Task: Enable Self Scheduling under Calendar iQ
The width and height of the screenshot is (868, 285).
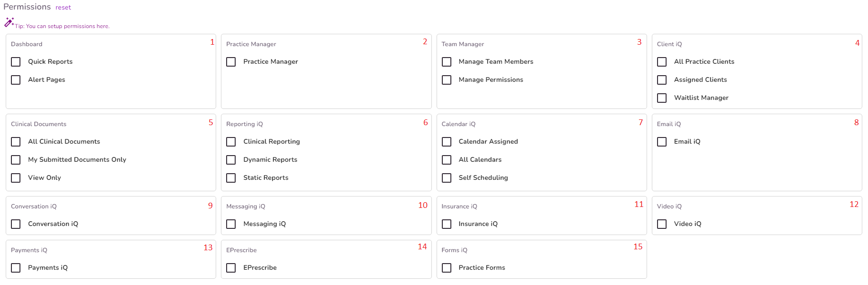Action: [x=447, y=177]
